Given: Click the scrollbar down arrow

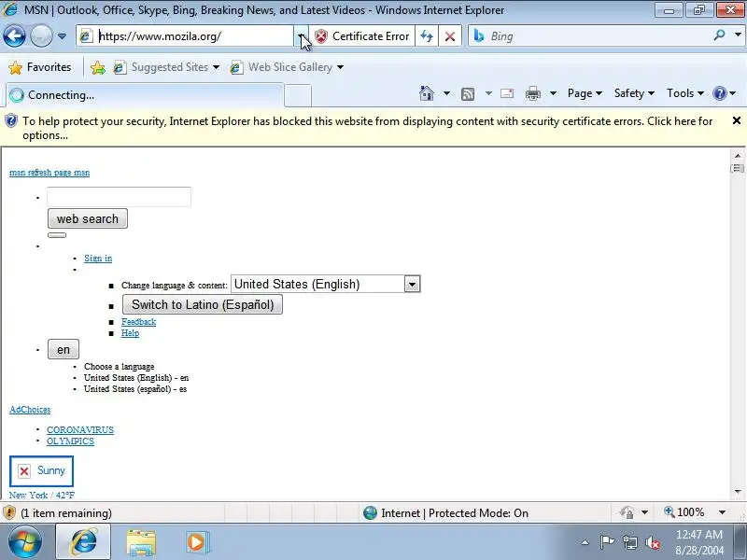Looking at the screenshot, I should pyautogui.click(x=738, y=492).
